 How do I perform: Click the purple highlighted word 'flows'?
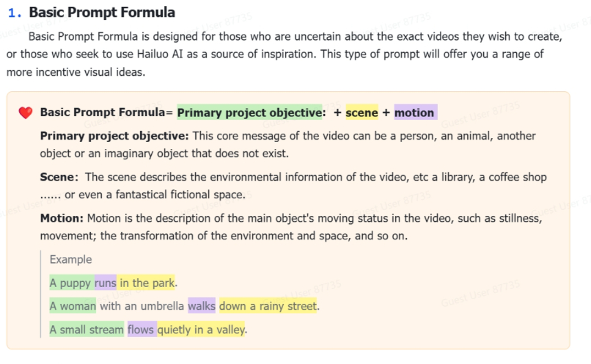click(141, 329)
